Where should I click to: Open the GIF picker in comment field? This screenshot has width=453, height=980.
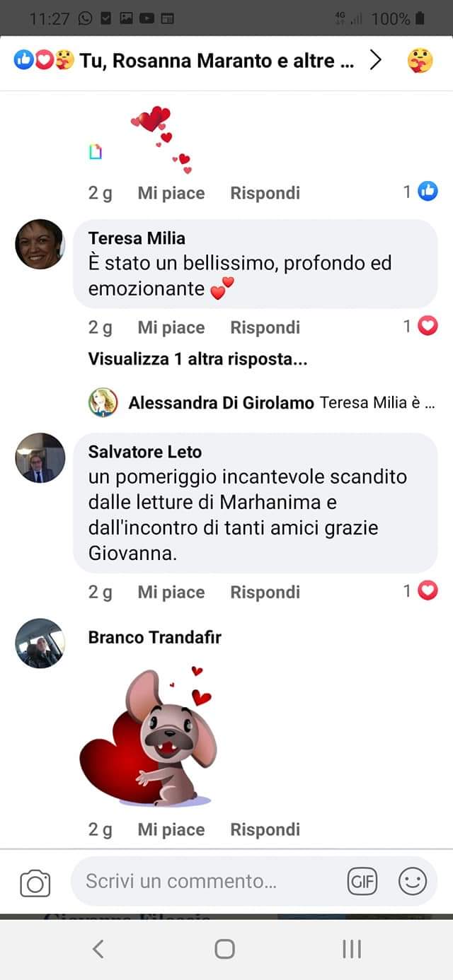click(362, 882)
